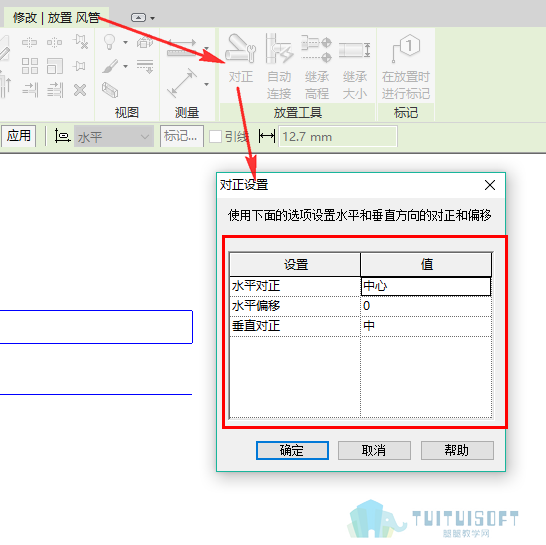Viewport: 546px width, 545px height.
Task: Click the 测量 panel title
Action: pyautogui.click(x=187, y=112)
